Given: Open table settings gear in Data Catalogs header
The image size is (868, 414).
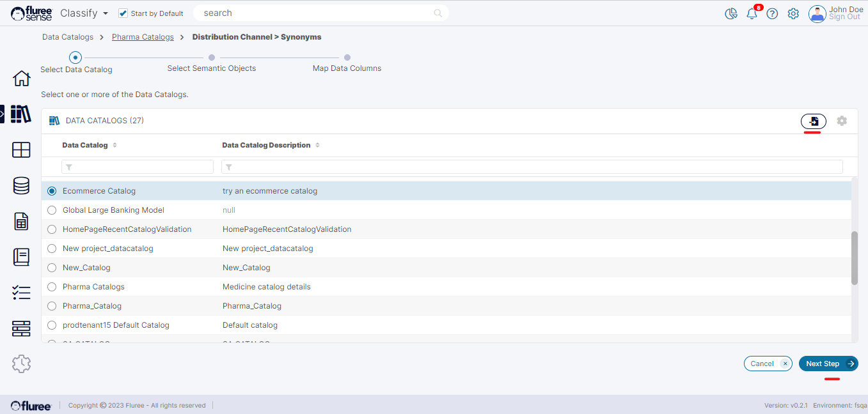Looking at the screenshot, I should (842, 121).
